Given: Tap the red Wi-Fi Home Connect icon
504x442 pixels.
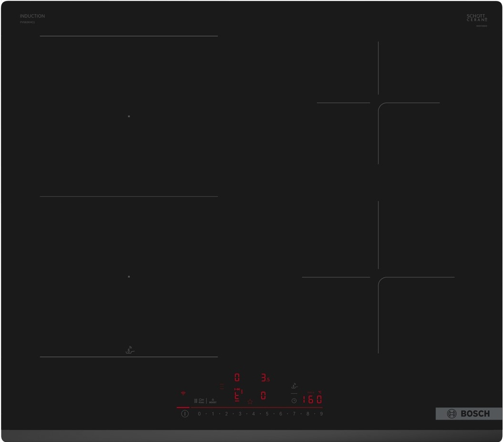Looking at the screenshot, I should click(x=183, y=393).
